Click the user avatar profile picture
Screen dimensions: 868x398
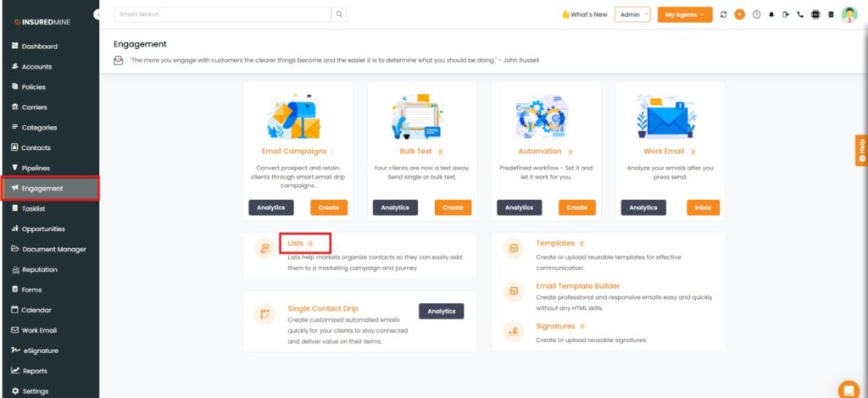[x=849, y=14]
